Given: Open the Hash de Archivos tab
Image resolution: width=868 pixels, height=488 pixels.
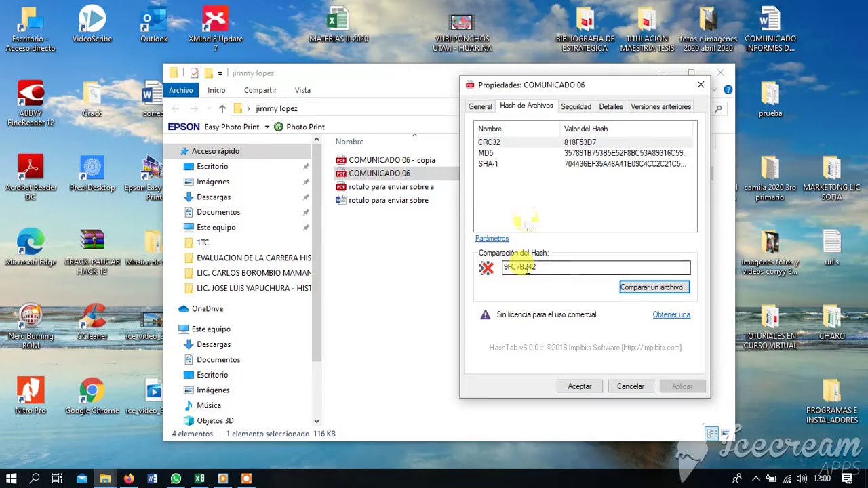Looking at the screenshot, I should (x=526, y=106).
